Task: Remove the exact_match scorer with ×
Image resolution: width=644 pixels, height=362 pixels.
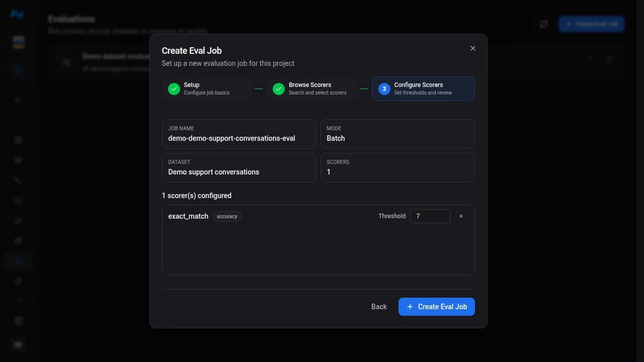Action: tap(461, 216)
